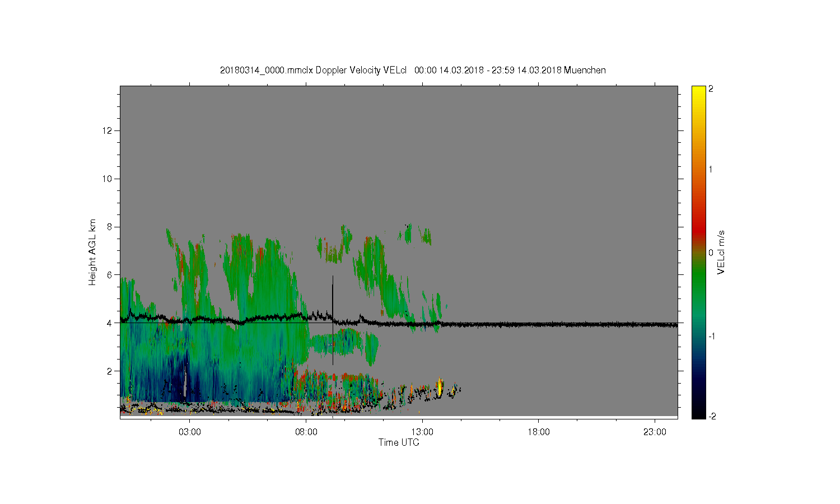Click the 08:00 time tick label
This screenshot has height=504, width=840.
(x=306, y=432)
